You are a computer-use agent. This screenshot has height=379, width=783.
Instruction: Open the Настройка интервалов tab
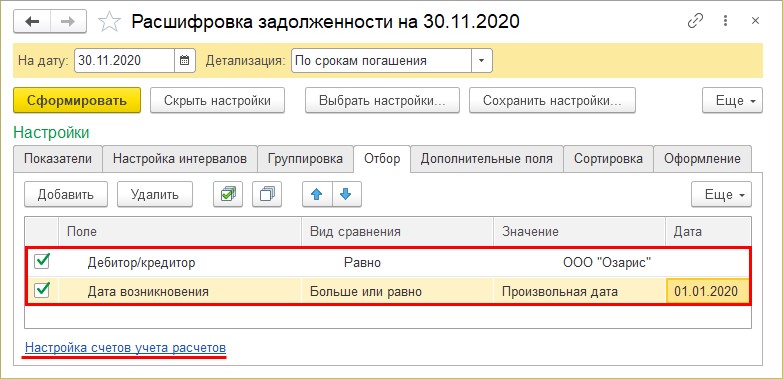(180, 159)
